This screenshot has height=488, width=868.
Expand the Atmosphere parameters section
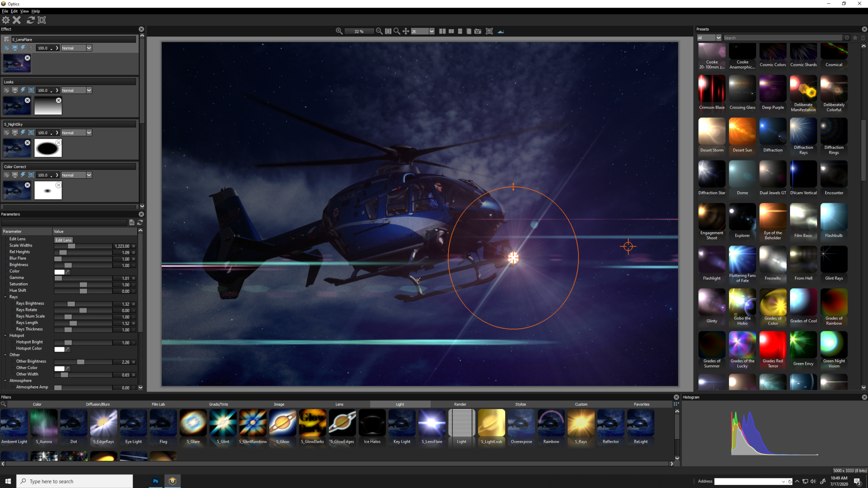point(6,381)
